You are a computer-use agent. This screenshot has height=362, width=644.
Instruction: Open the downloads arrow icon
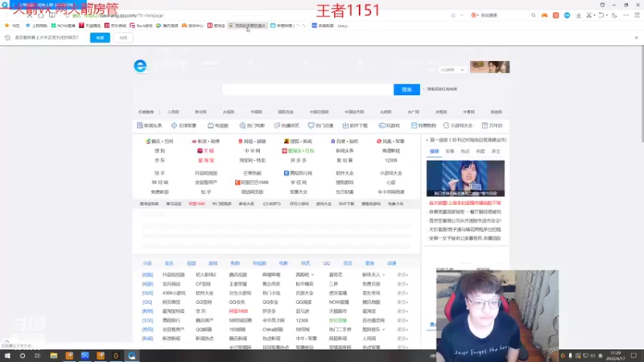coord(578,15)
